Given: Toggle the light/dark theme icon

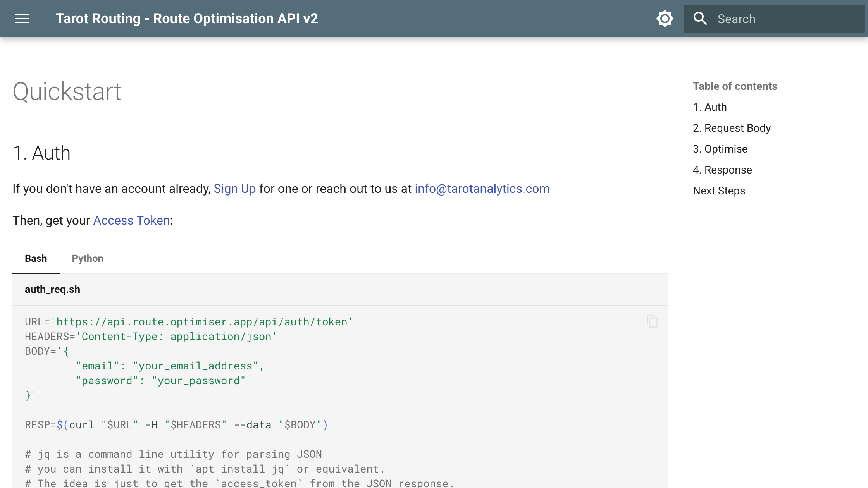Looking at the screenshot, I should (665, 19).
